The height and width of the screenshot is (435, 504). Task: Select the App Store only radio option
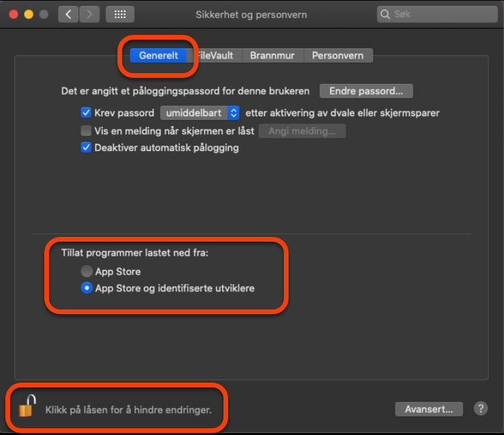87,272
